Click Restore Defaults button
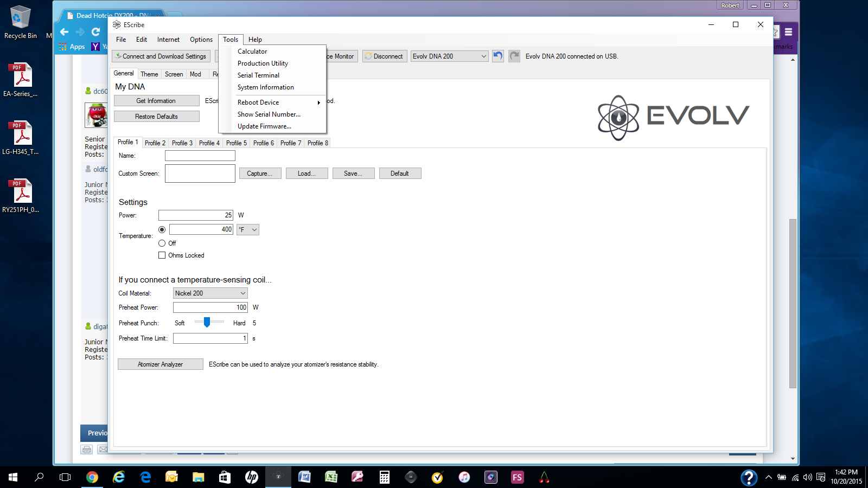The image size is (868, 488). (156, 117)
